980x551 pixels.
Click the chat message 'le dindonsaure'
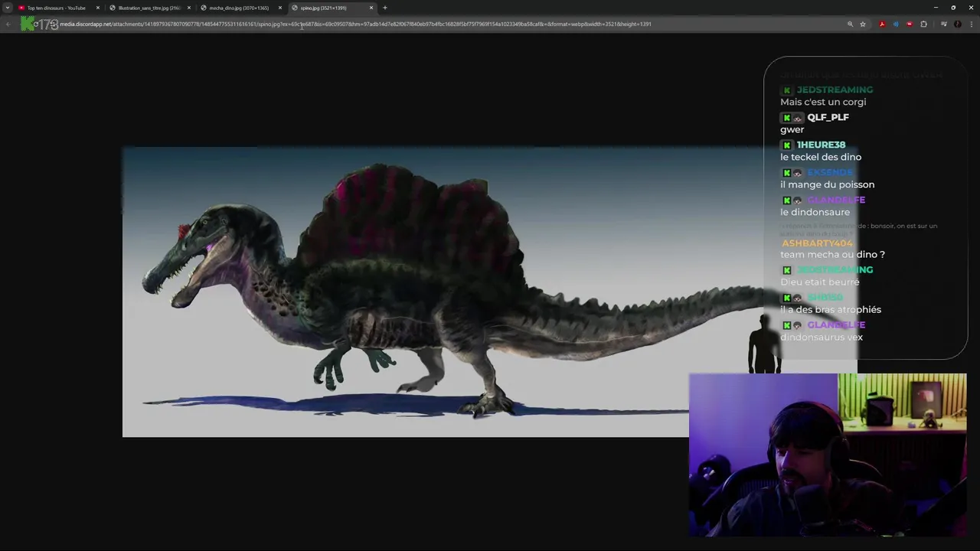[815, 212]
